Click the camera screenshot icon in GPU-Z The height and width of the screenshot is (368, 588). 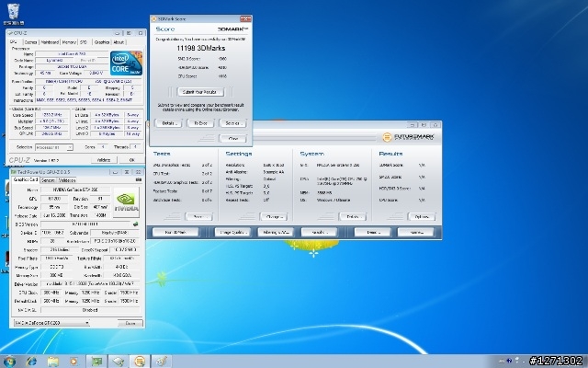139,180
